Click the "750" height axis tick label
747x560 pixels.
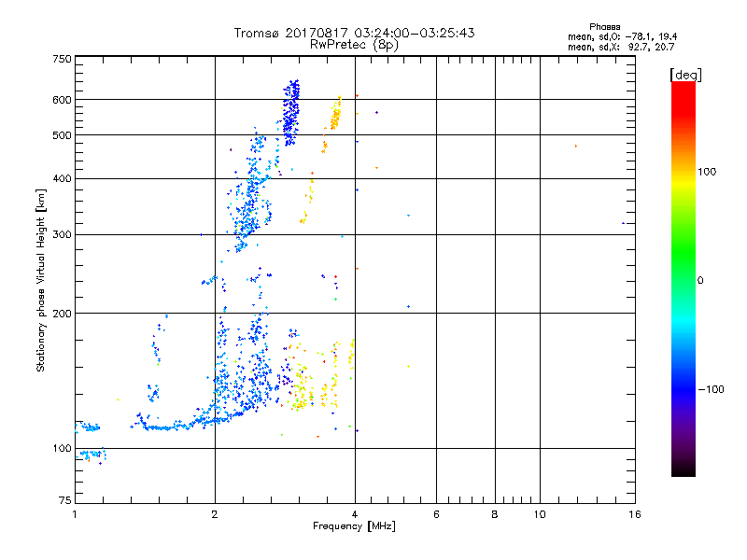62,59
